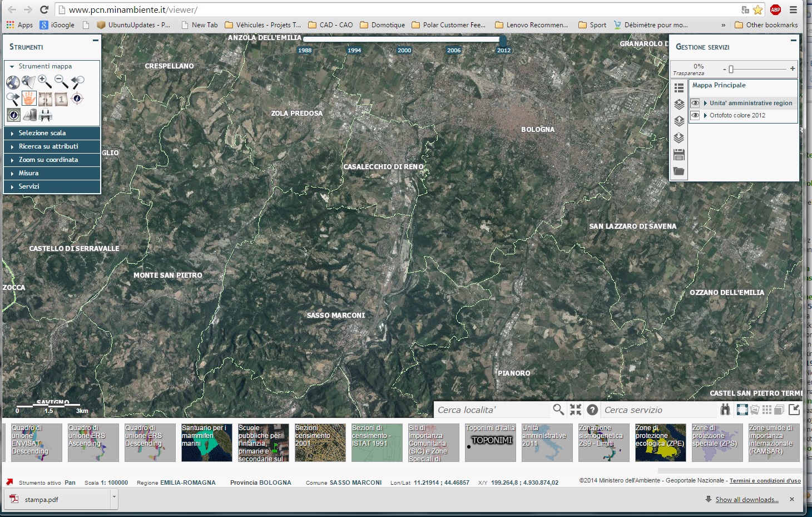Click the full extent globe icon

tap(13, 82)
